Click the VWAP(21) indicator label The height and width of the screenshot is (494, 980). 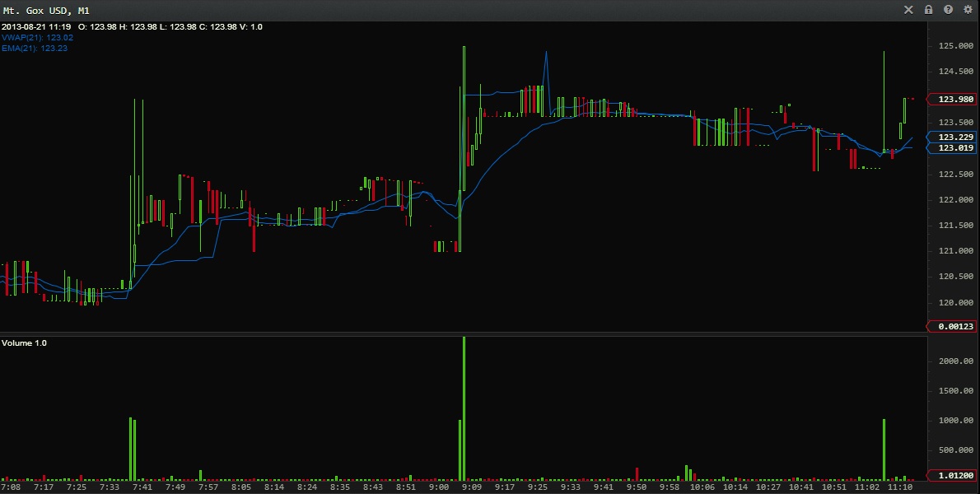(x=37, y=38)
